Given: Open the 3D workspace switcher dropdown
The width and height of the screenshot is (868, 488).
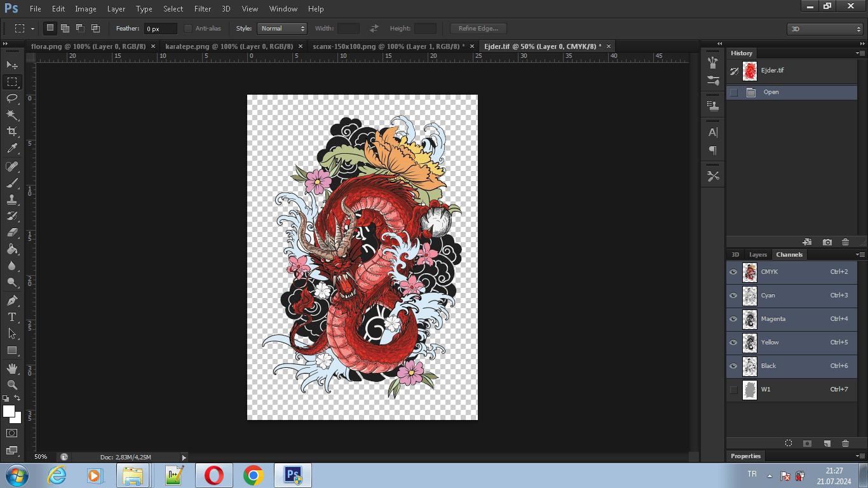Looking at the screenshot, I should click(825, 29).
